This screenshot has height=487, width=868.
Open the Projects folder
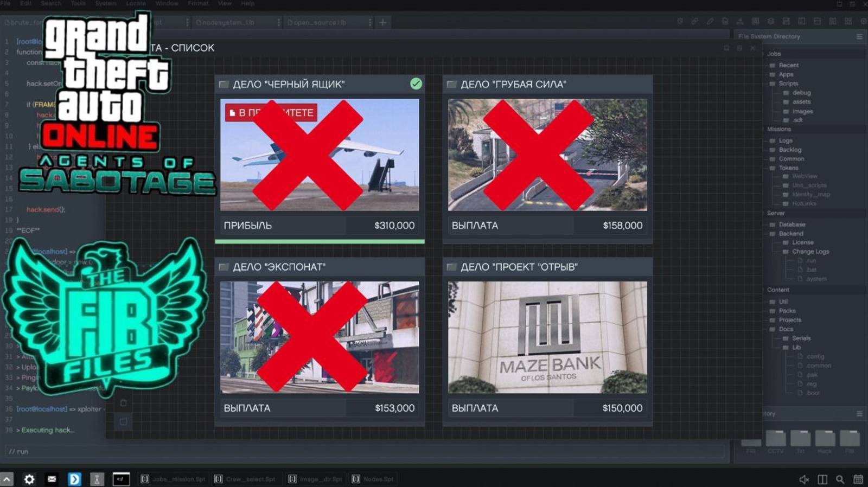(786, 320)
